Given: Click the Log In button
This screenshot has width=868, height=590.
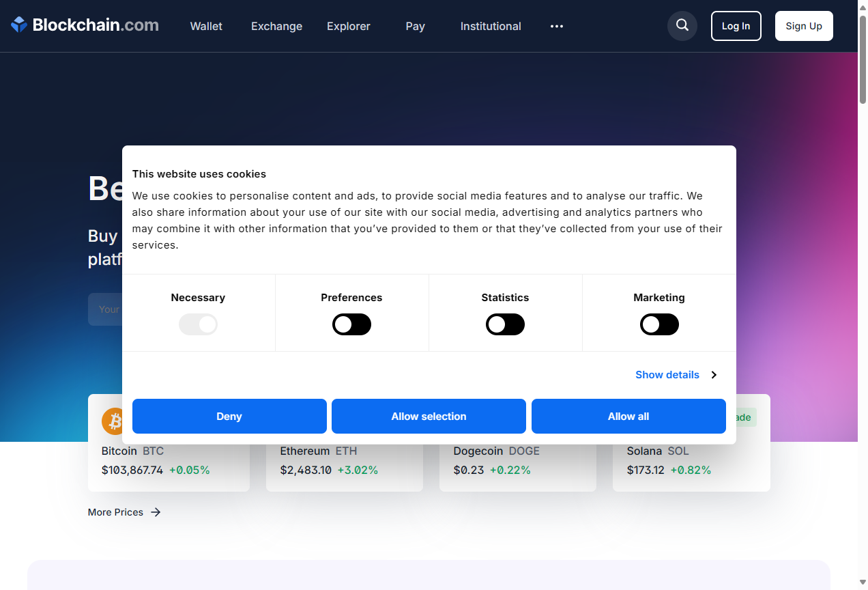Looking at the screenshot, I should point(736,25).
